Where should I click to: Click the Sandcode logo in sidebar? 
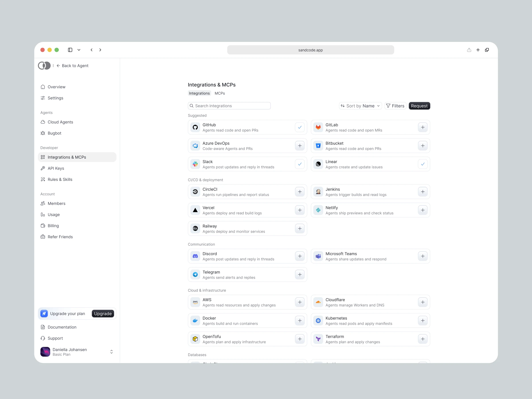[x=44, y=66]
